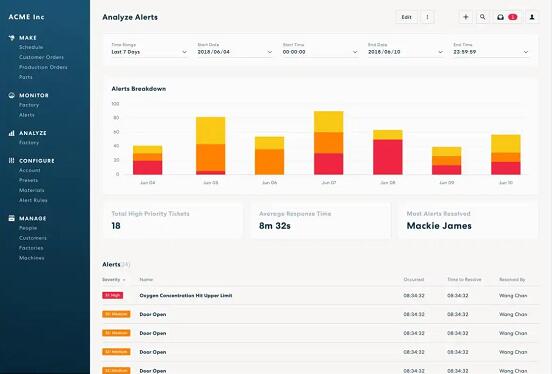Viewport: 552px width, 374px height.
Task: Click the MANAGE section icon
Action: pyautogui.click(x=12, y=218)
